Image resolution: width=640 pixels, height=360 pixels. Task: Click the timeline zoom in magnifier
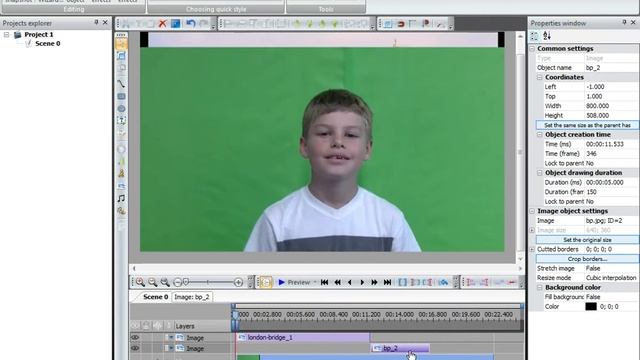pyautogui.click(x=140, y=282)
